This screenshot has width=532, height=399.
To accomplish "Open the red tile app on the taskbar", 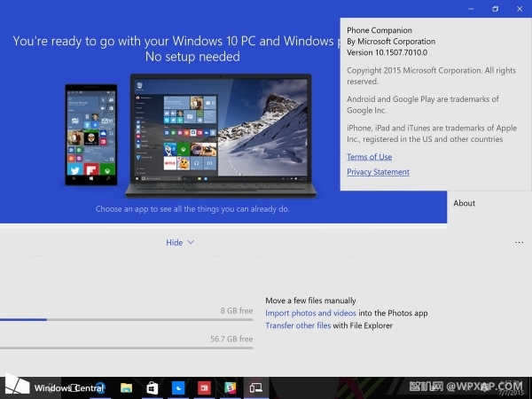I will click(204, 387).
